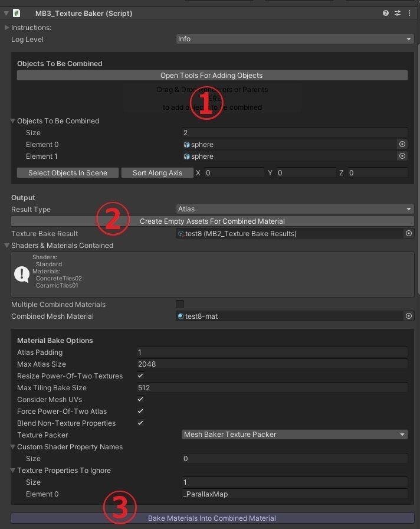
Task: Click Sort Along Axis button
Action: [x=157, y=173]
